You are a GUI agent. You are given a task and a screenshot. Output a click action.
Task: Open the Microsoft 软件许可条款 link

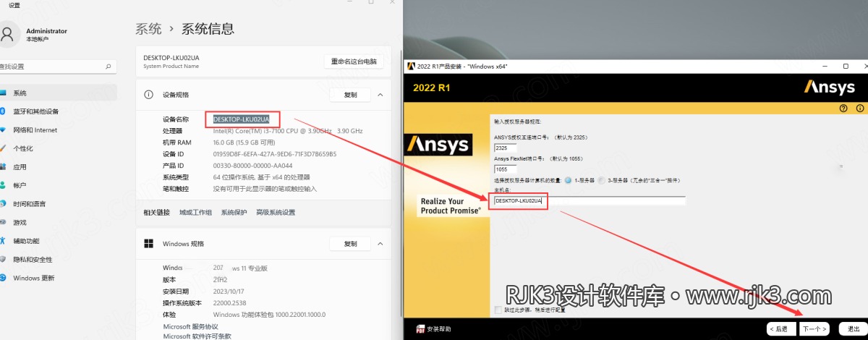pyautogui.click(x=197, y=336)
